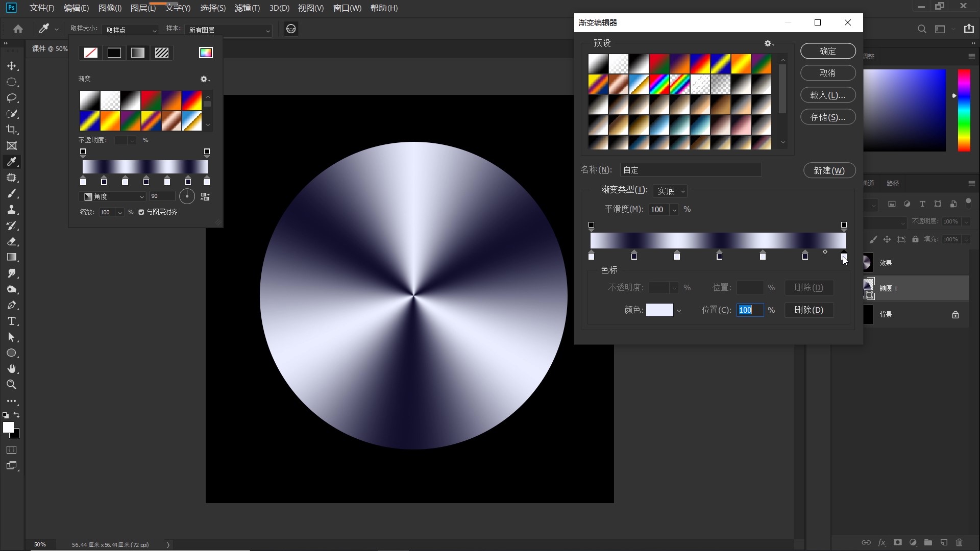Select the Hand tool

pos(12,369)
